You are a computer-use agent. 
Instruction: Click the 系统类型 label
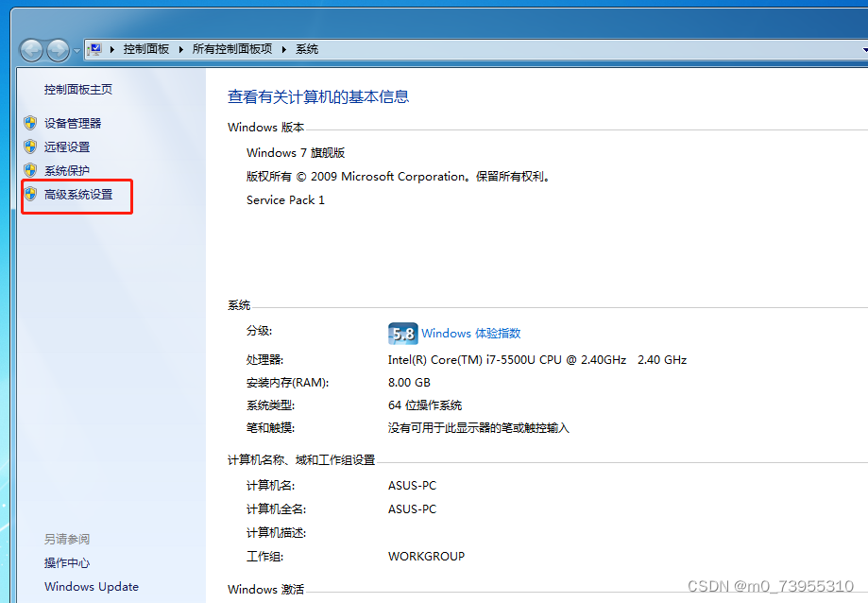271,405
